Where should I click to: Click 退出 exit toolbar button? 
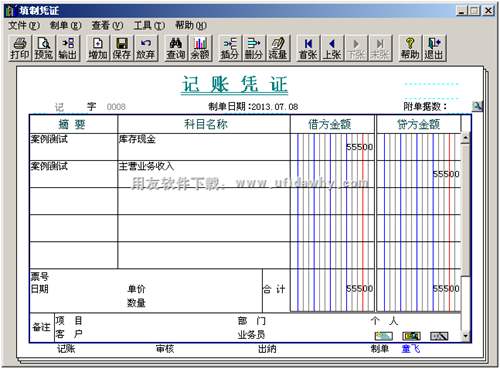pyautogui.click(x=434, y=48)
